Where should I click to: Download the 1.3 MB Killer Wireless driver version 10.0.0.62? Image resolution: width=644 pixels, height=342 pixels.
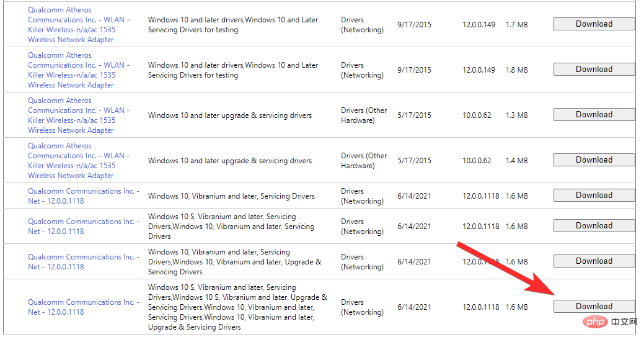pyautogui.click(x=594, y=114)
